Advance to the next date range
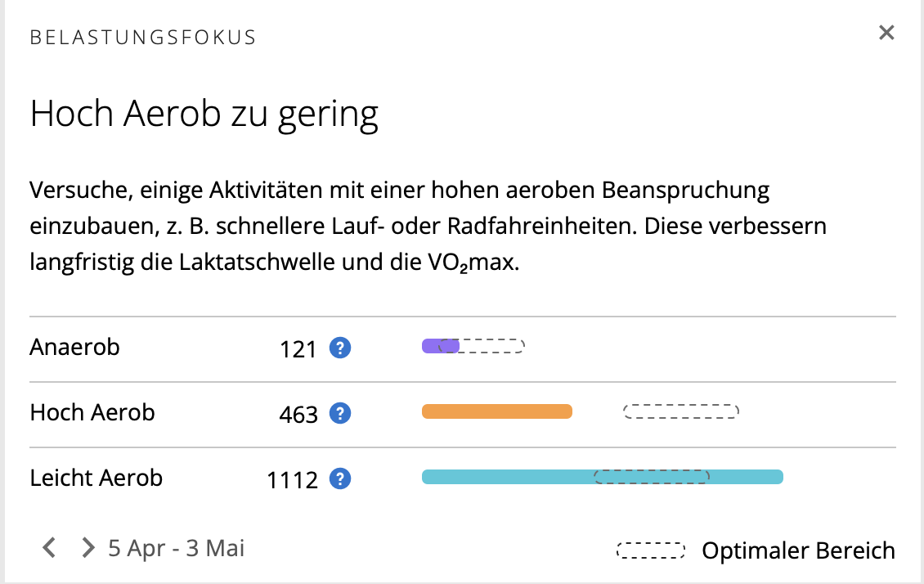Screen dimensions: 924x584 [x=88, y=547]
